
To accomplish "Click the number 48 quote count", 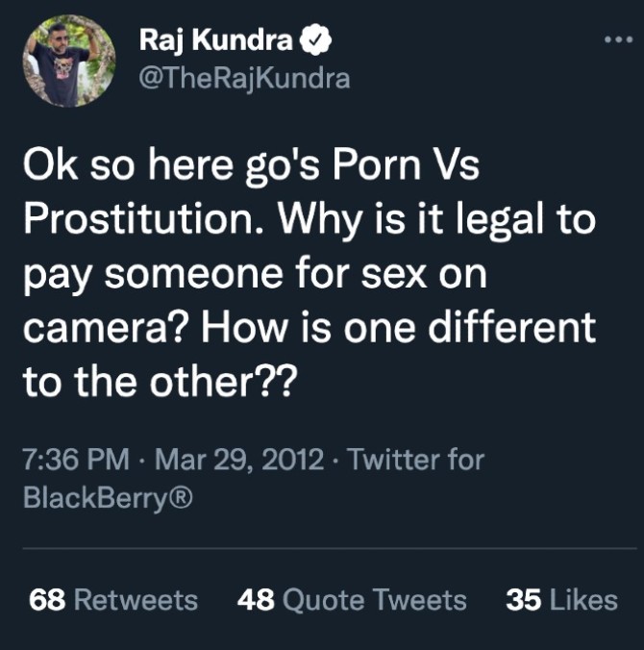I will pyautogui.click(x=254, y=600).
